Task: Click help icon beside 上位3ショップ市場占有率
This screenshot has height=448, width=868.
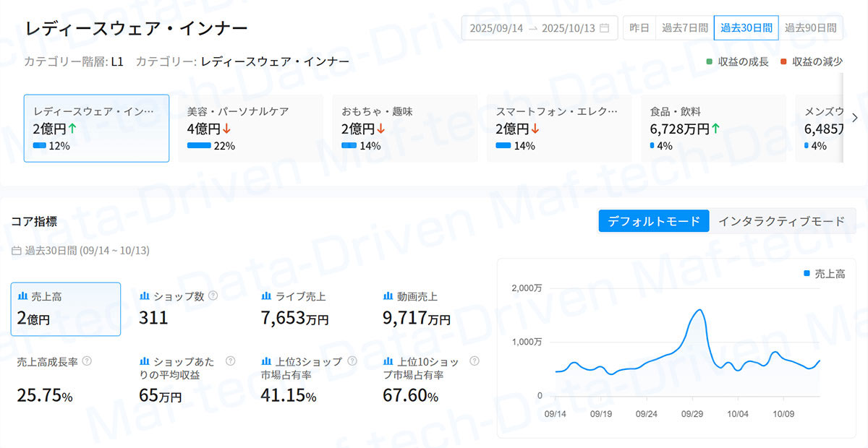Action: (352, 361)
